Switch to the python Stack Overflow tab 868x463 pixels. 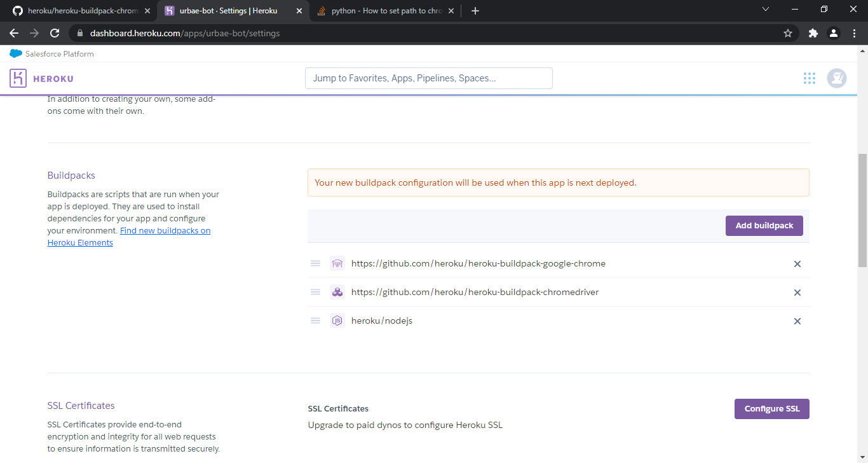384,11
